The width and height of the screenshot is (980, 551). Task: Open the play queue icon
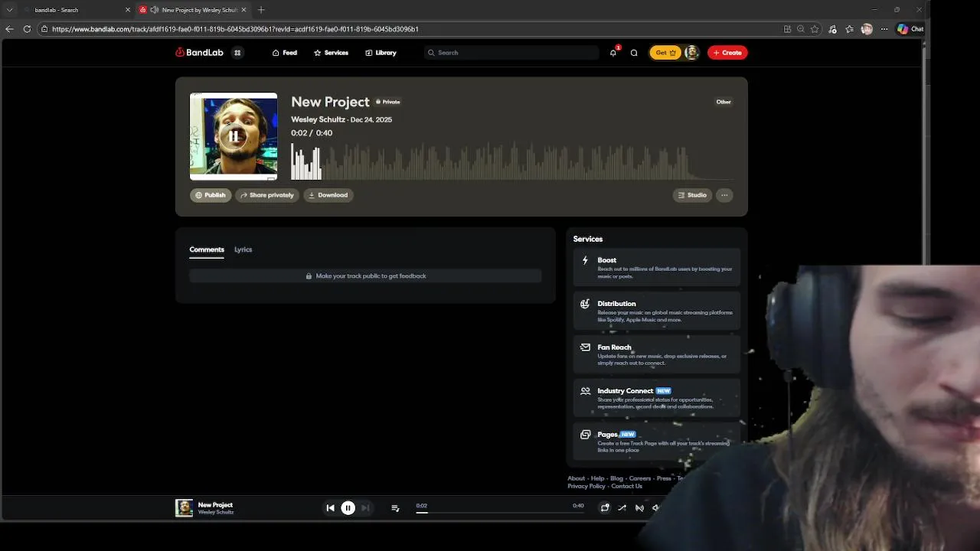click(x=395, y=508)
